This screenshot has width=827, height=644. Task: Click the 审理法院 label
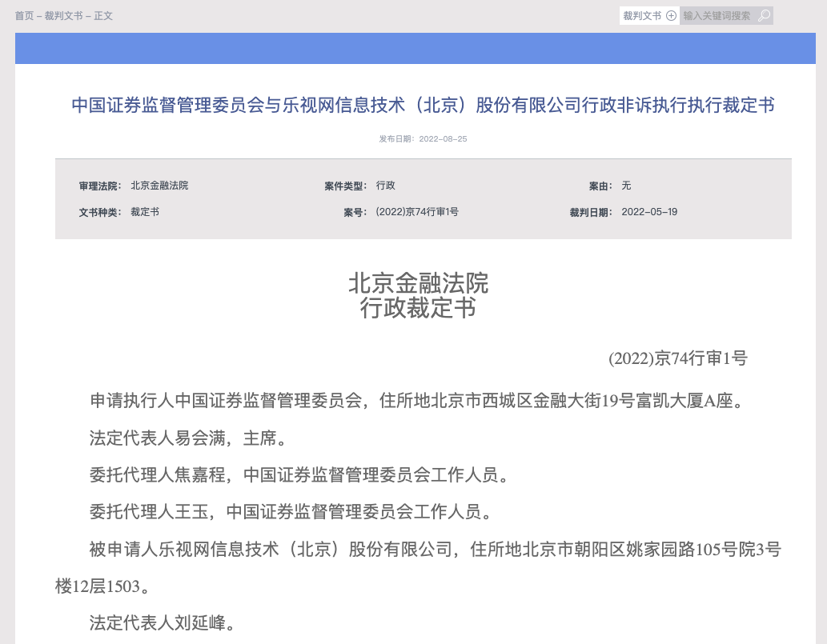click(x=100, y=186)
